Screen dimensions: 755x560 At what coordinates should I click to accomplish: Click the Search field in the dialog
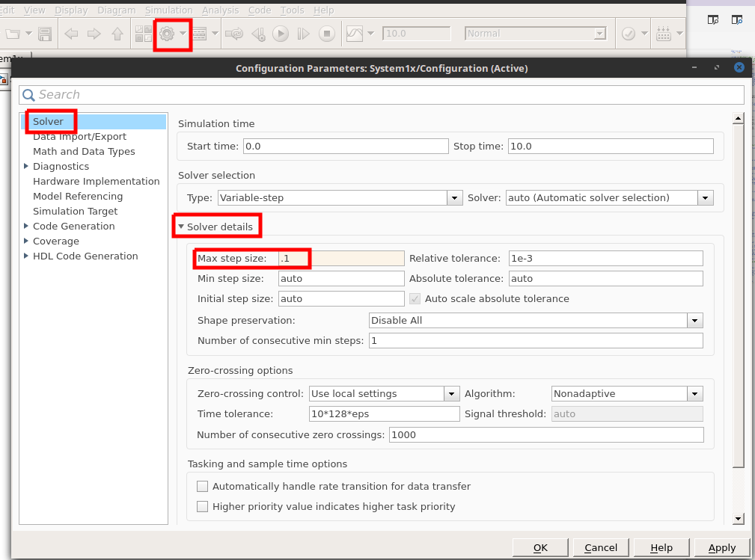(x=382, y=95)
